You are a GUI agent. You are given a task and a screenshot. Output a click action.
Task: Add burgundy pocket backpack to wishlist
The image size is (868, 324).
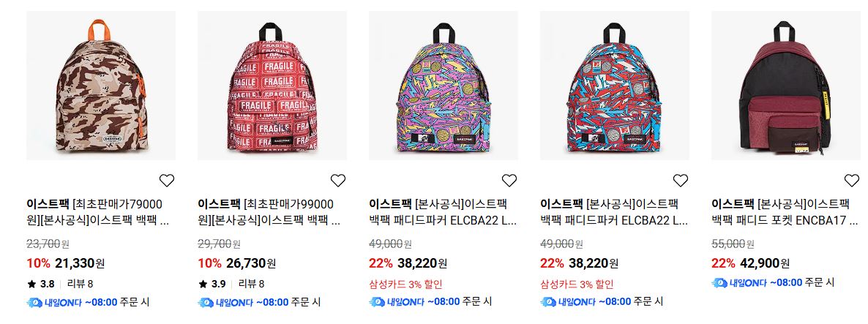click(851, 180)
